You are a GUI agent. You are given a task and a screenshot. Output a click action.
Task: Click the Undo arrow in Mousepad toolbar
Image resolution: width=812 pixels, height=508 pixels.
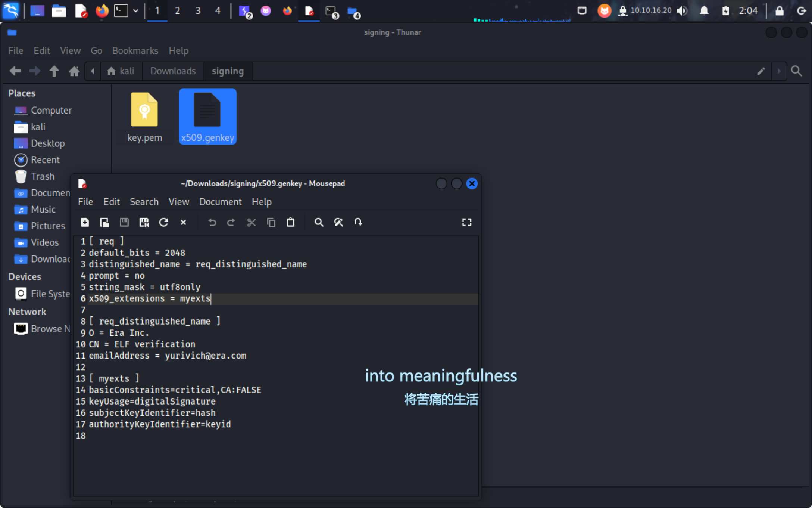212,223
